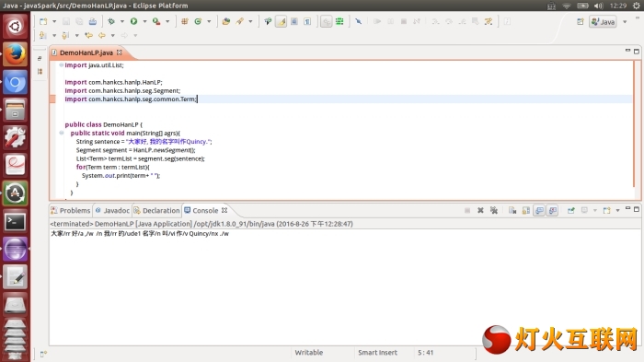Open the Search dropdown arrow
Viewport: 644px width, 362px height.
(x=250, y=21)
